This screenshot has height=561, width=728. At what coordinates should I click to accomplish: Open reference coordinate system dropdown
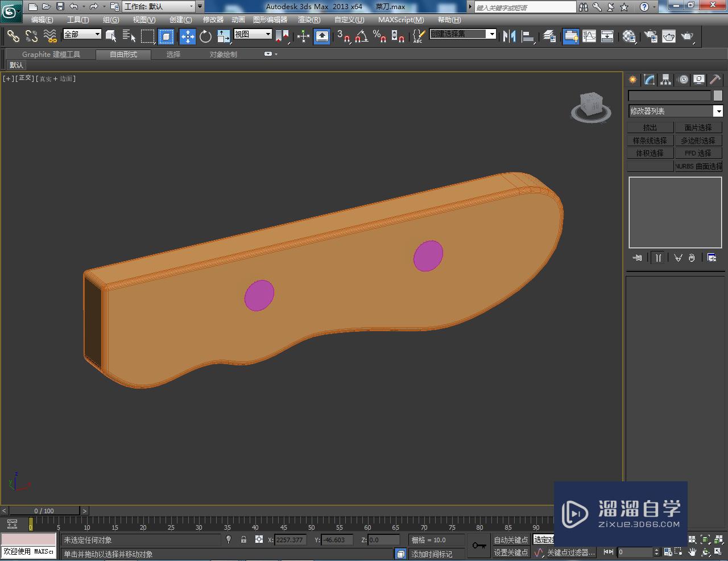(253, 34)
